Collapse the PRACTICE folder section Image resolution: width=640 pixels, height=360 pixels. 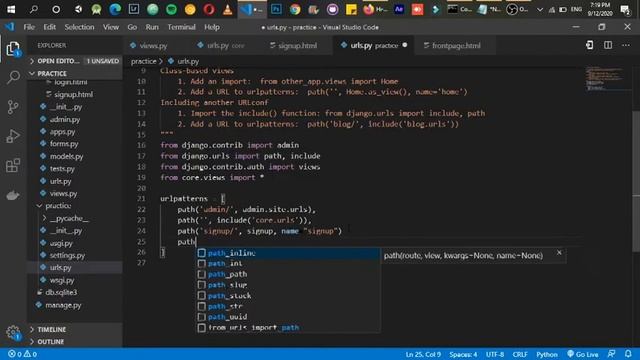click(x=75, y=73)
